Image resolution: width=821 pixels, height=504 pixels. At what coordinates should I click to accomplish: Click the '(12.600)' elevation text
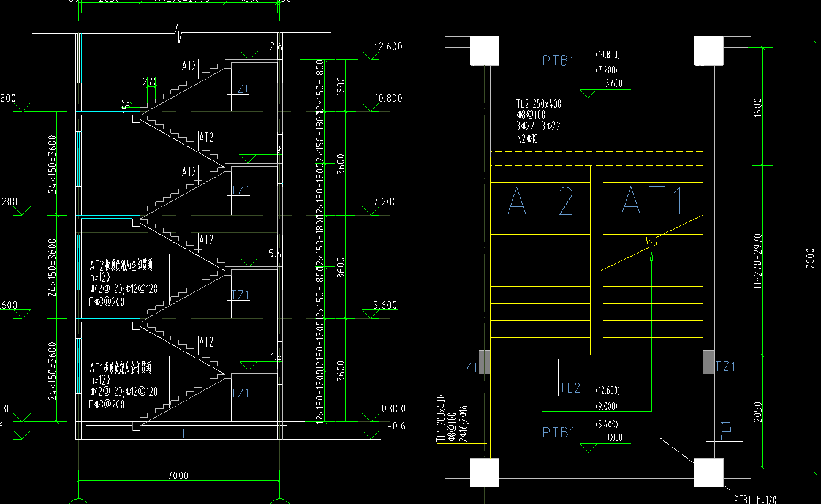coord(607,390)
